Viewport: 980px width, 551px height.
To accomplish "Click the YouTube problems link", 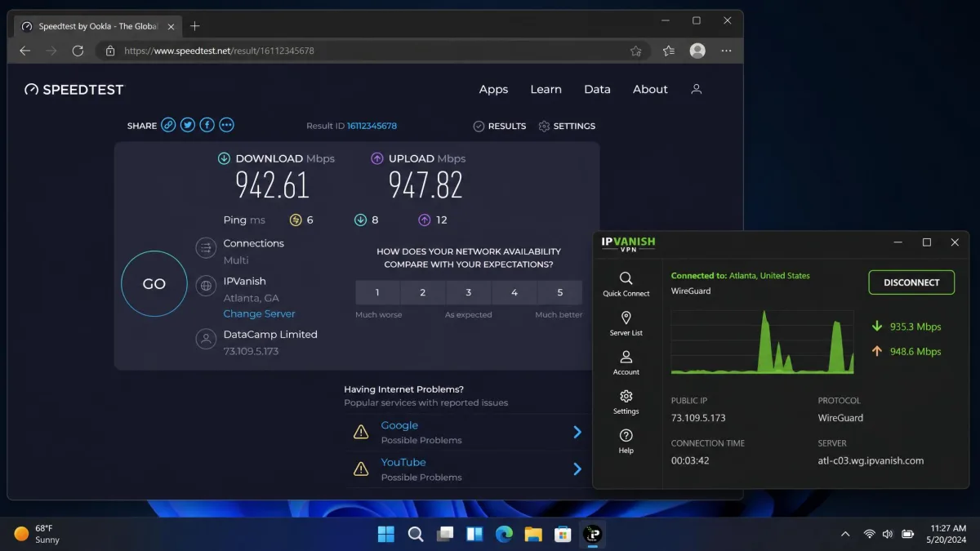I will tap(403, 462).
